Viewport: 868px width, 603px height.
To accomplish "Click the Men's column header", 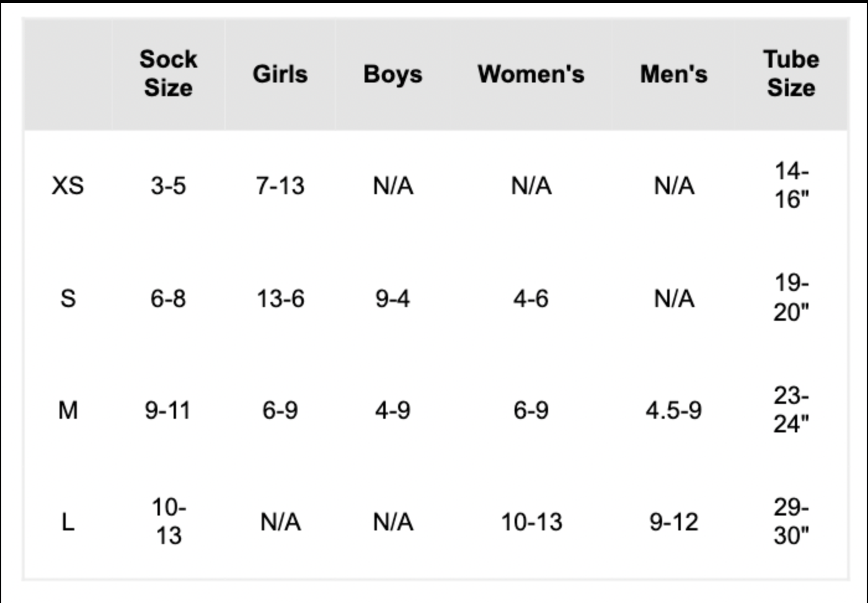I will [673, 74].
